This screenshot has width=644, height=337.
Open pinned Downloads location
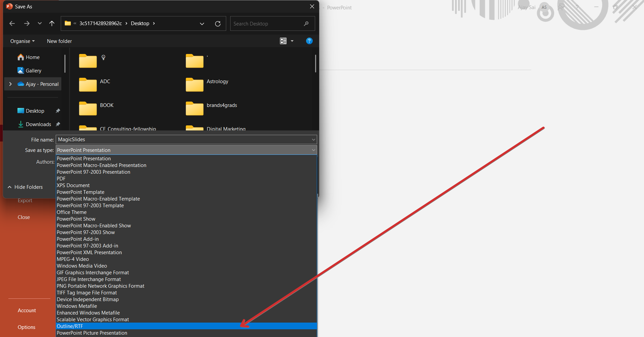coord(38,124)
